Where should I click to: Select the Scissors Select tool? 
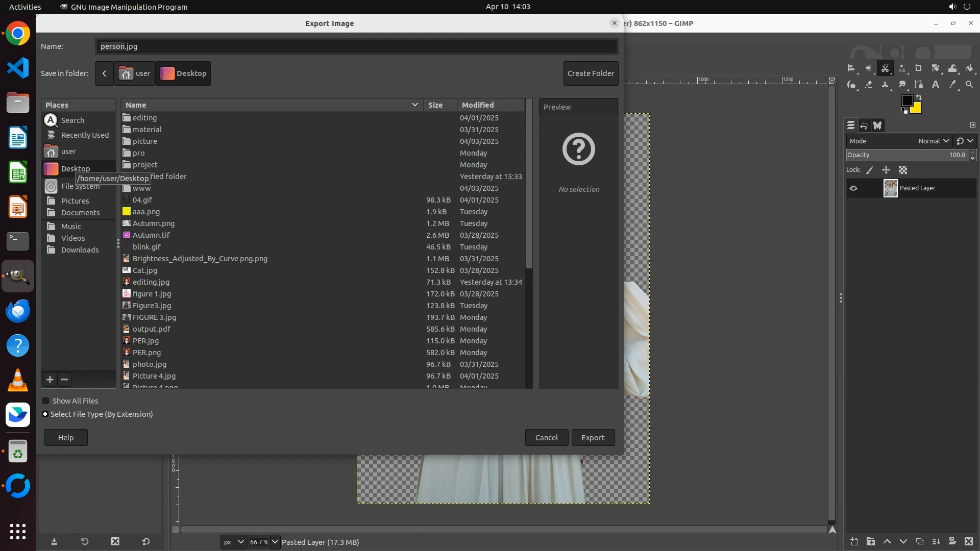[x=885, y=68]
